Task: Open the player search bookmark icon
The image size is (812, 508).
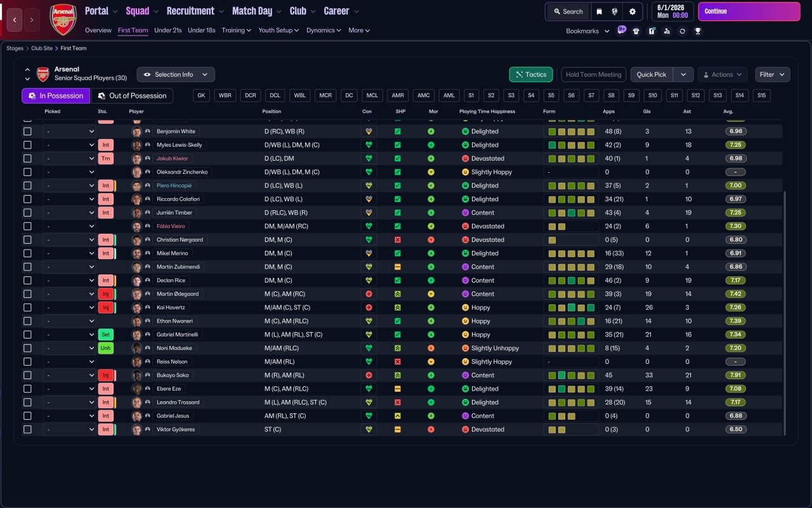Action: coord(667,31)
